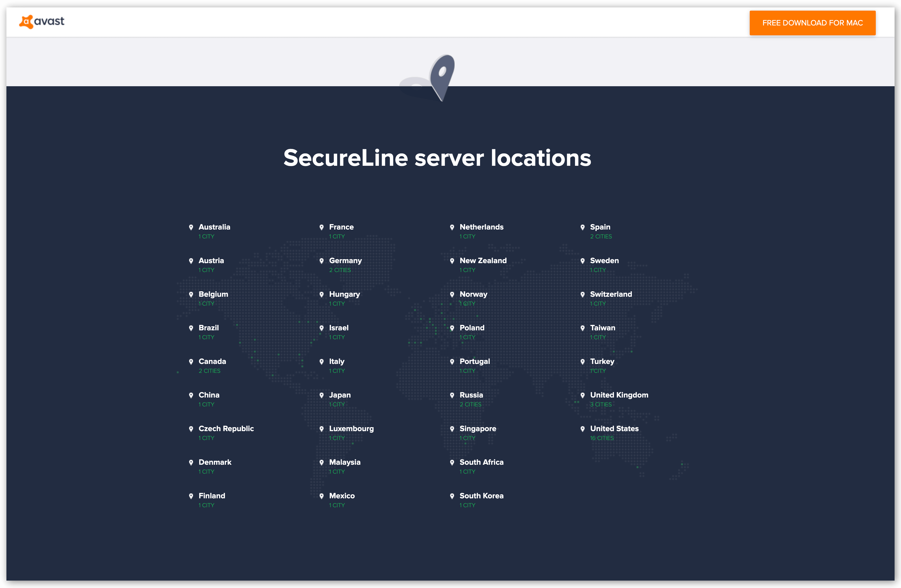Click the pin icon beside Finland

point(191,496)
